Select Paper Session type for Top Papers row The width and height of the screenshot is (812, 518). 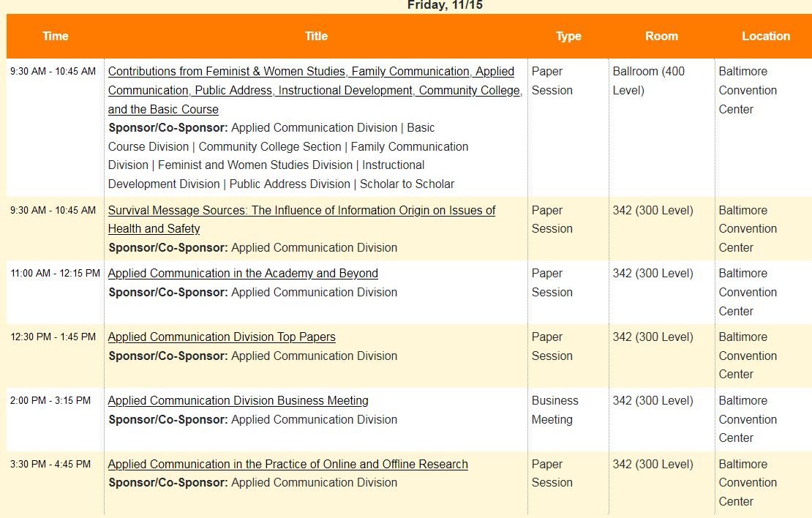(552, 346)
